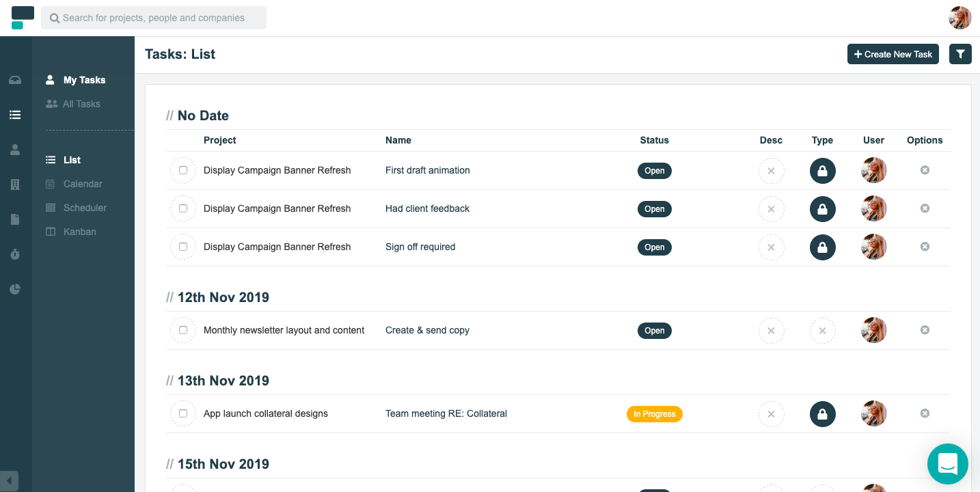Select the List view in the sidebar
This screenshot has width=980, height=492.
pos(64,160)
